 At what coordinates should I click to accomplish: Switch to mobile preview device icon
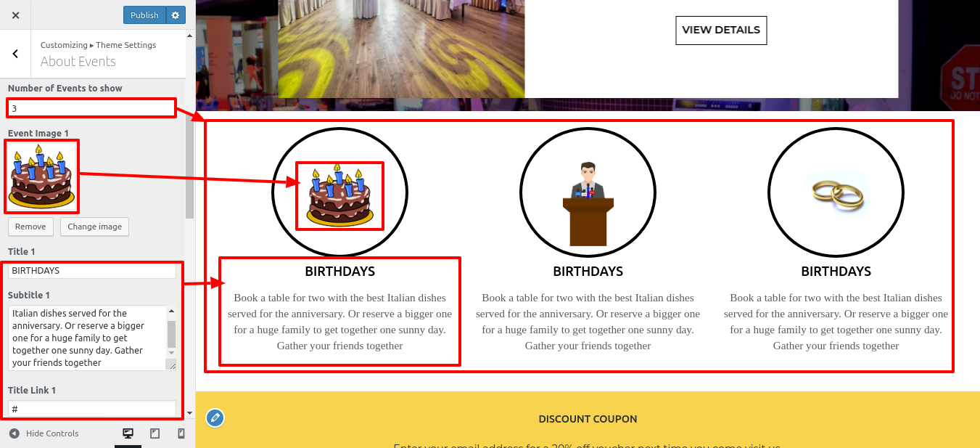pos(181,433)
